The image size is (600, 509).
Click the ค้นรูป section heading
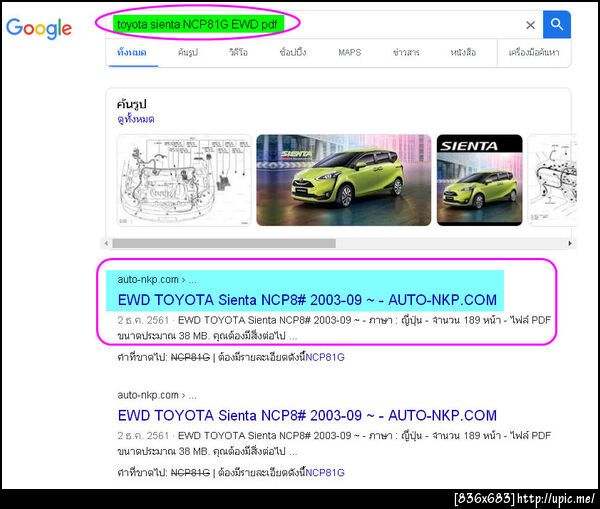click(x=132, y=104)
